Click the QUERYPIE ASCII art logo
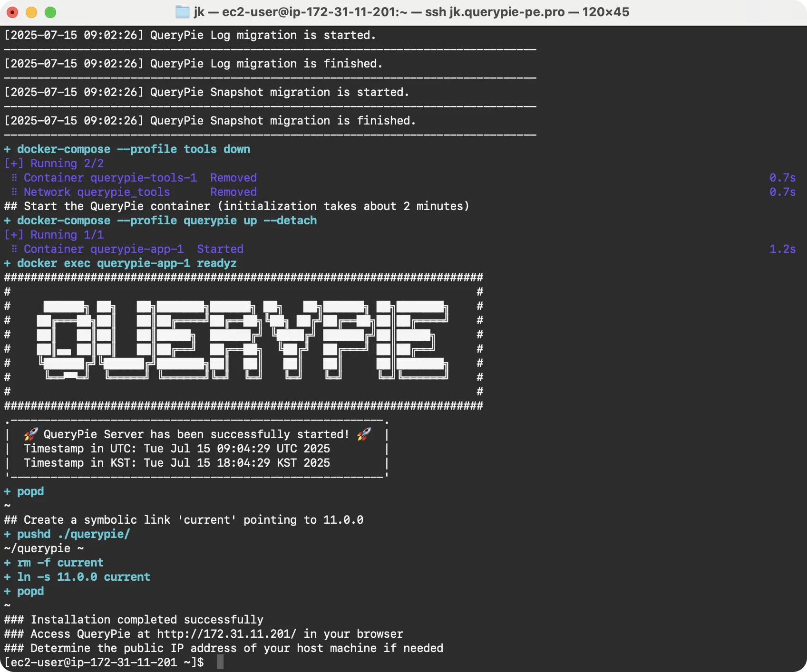 pyautogui.click(x=243, y=340)
